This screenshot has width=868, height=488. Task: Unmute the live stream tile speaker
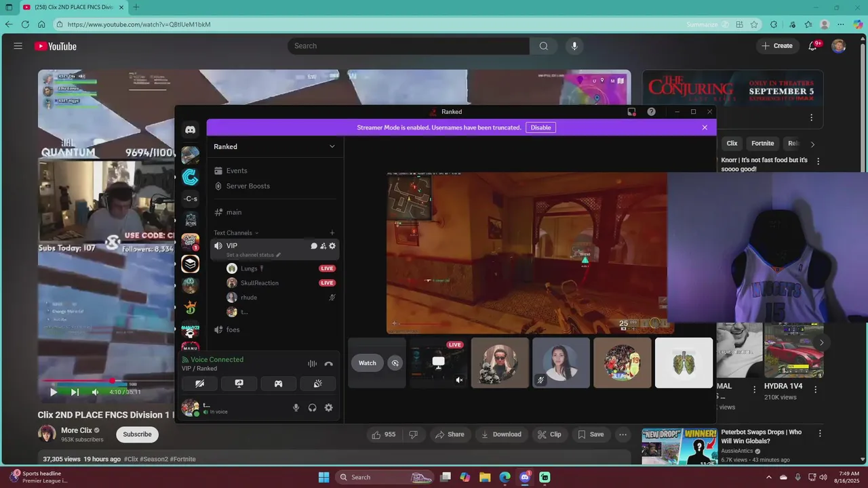pos(459,380)
